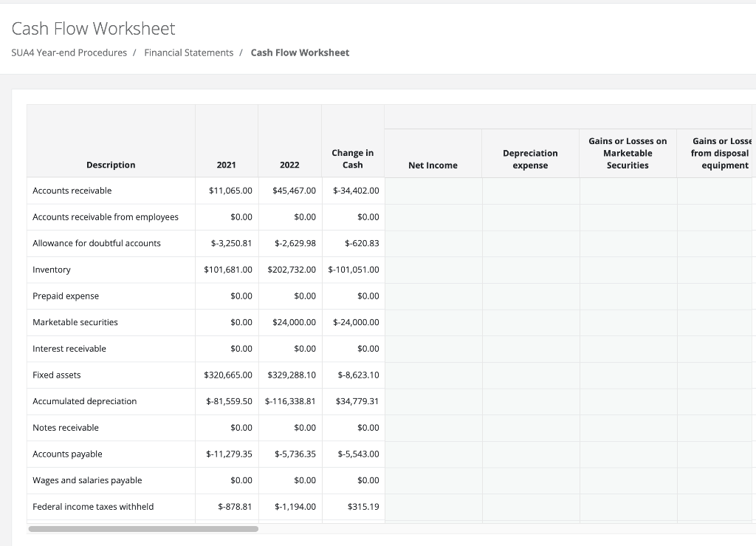Click the horizontal scrollbar under the table
The image size is (756, 546).
click(143, 528)
